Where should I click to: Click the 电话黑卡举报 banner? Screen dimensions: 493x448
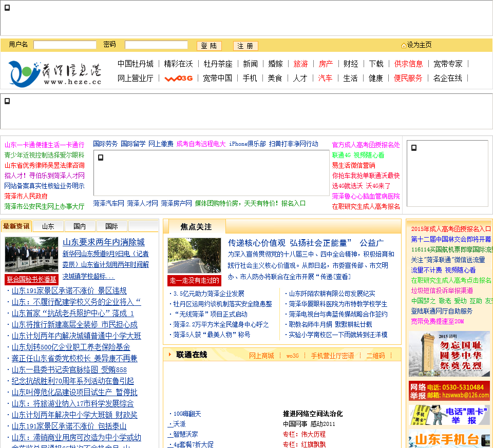click(x=449, y=415)
